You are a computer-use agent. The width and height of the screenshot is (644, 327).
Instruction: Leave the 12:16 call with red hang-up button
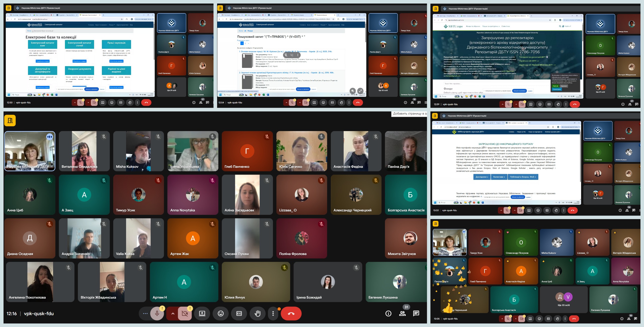click(x=291, y=313)
